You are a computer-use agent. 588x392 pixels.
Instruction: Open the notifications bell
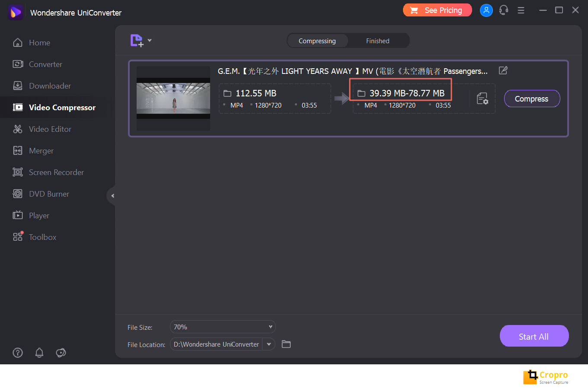[x=39, y=353]
